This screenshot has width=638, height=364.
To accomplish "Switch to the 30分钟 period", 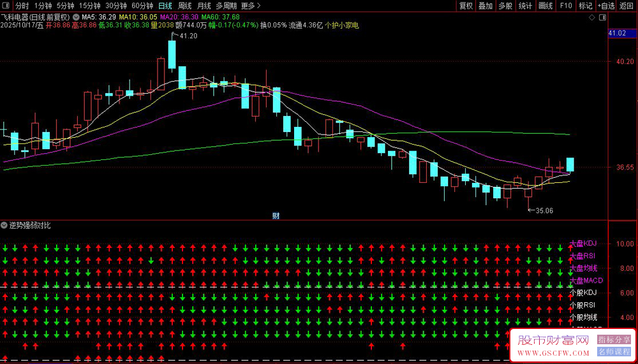I will pos(116,6).
